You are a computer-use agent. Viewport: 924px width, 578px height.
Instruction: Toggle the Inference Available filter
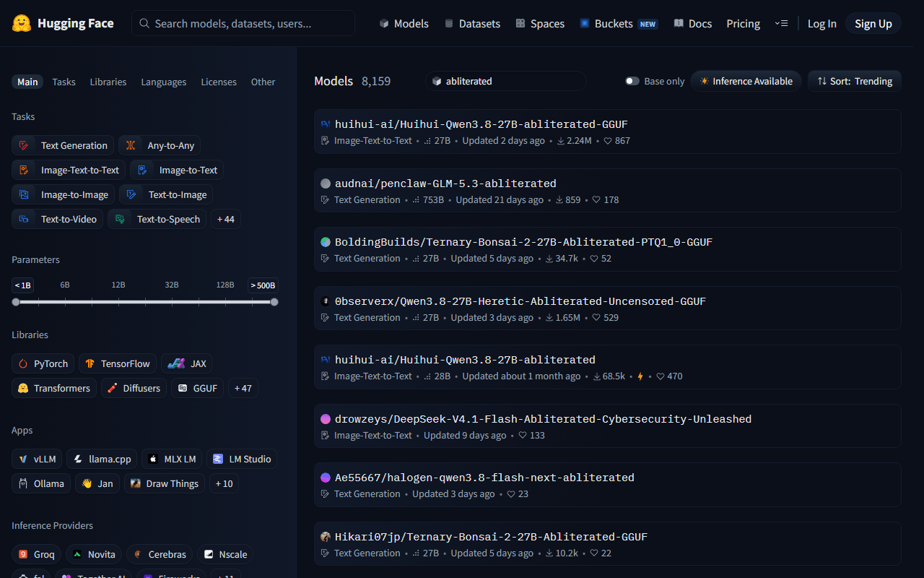pos(746,81)
